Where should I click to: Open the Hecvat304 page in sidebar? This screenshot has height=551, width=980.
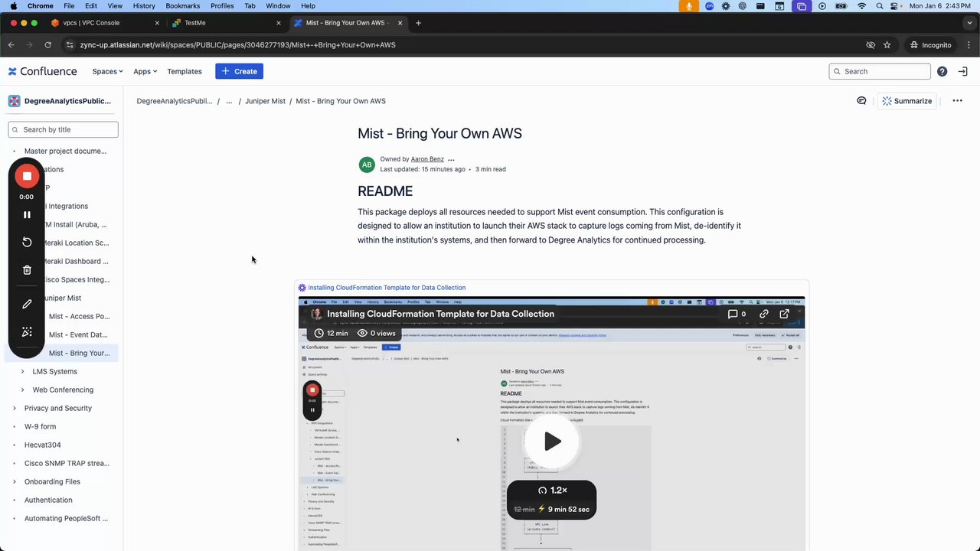pyautogui.click(x=42, y=445)
